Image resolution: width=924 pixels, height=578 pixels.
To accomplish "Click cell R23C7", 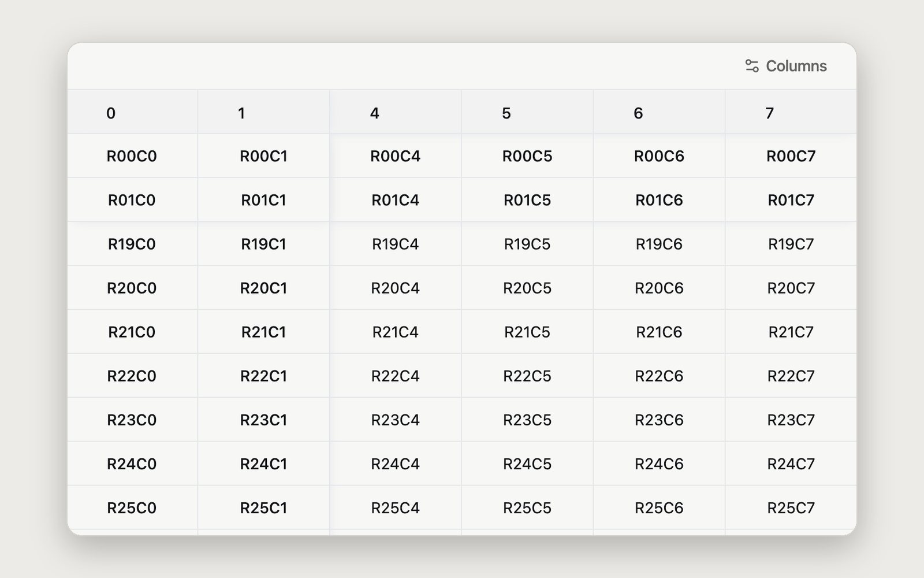I will pos(791,420).
